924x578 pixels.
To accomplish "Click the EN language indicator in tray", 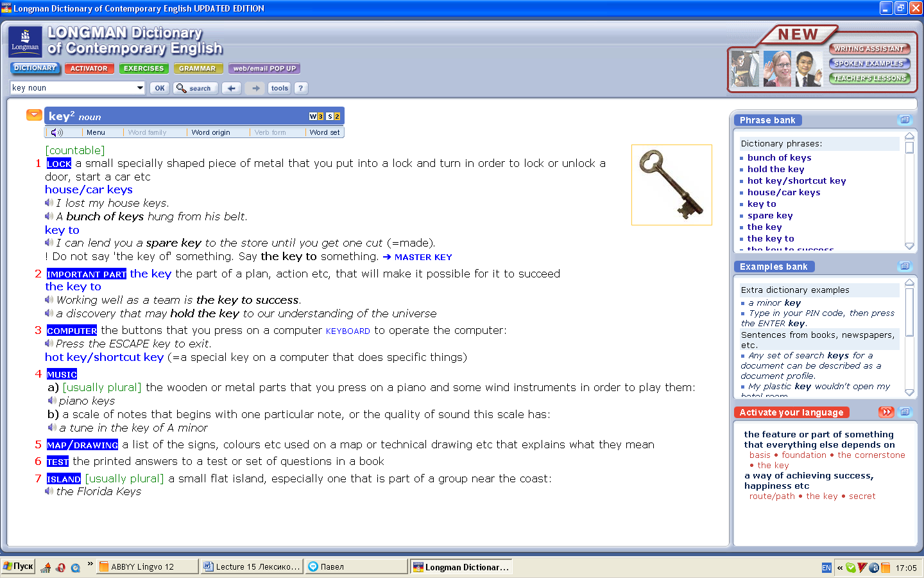I will 826,568.
